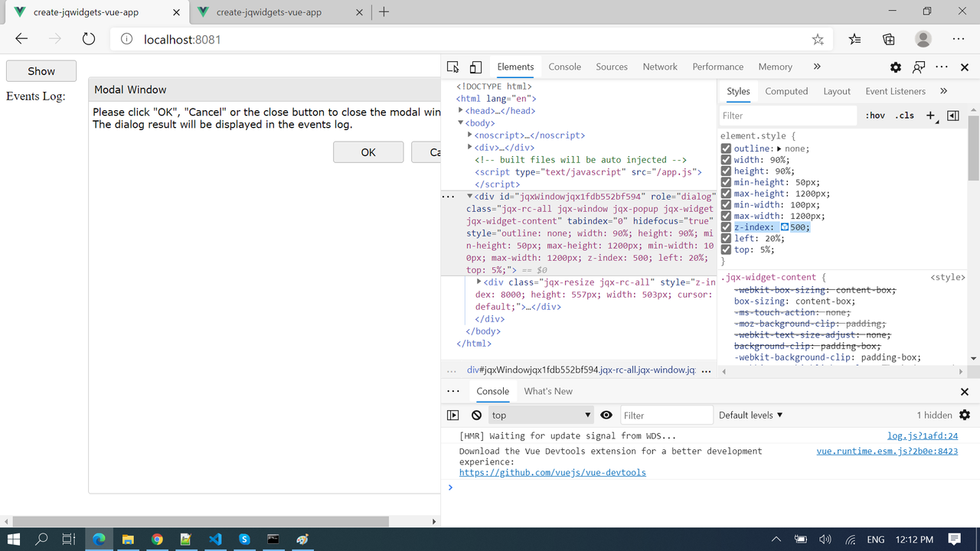Close the DevTools panel

coord(965,67)
